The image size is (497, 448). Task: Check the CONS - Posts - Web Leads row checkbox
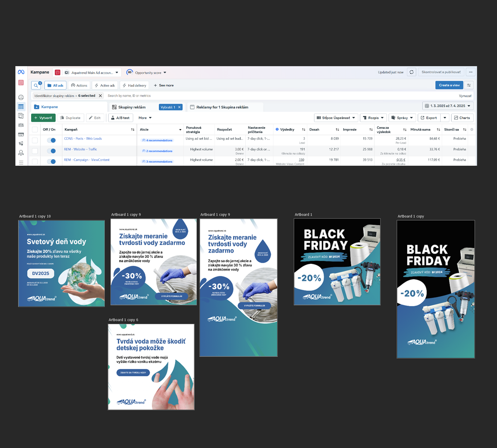pos(35,140)
